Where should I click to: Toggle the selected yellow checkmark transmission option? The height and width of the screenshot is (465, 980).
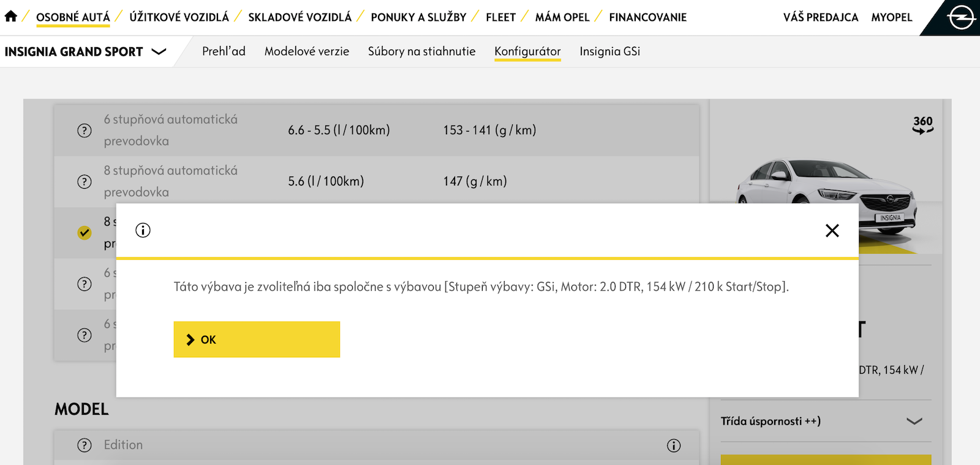point(85,233)
